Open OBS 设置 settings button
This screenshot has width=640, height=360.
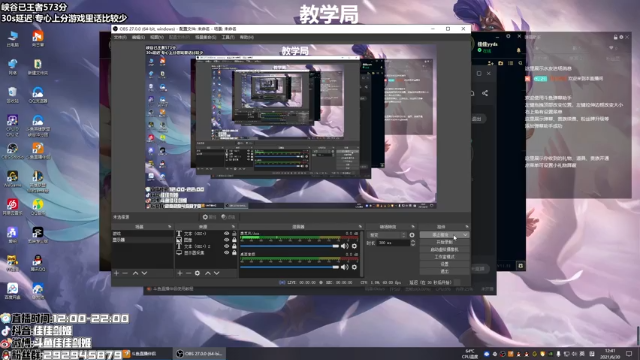(x=444, y=264)
